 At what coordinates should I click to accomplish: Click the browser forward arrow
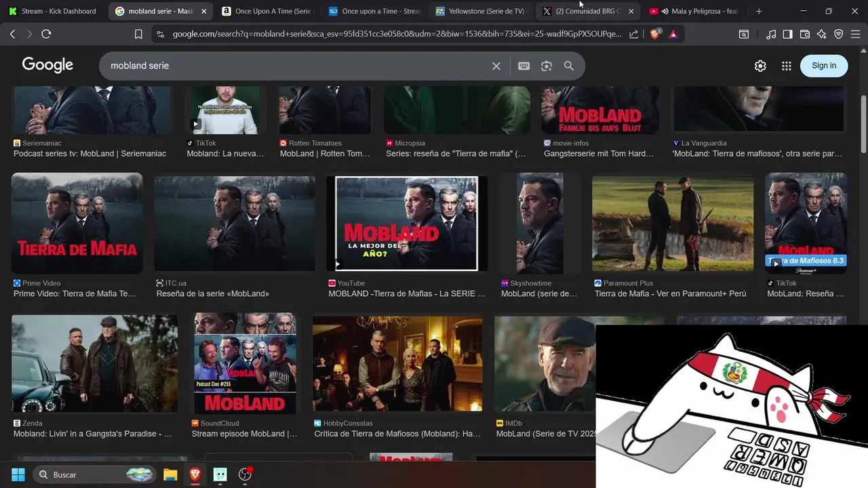(29, 34)
